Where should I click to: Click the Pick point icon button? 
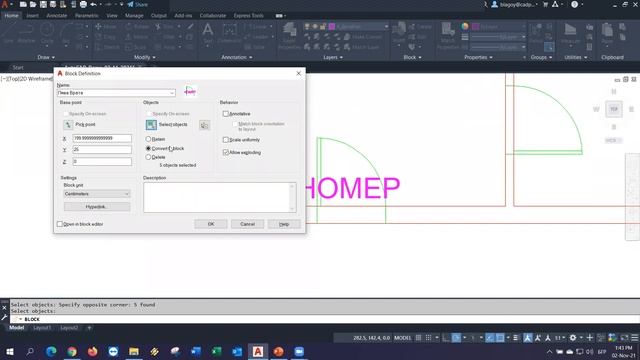click(x=68, y=124)
